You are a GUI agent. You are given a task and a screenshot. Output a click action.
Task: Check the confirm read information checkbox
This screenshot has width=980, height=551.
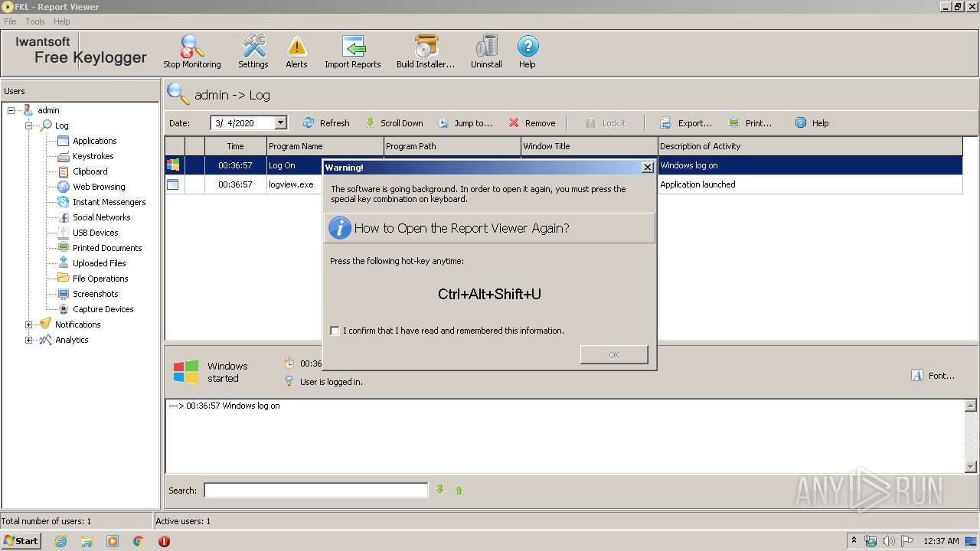tap(335, 331)
